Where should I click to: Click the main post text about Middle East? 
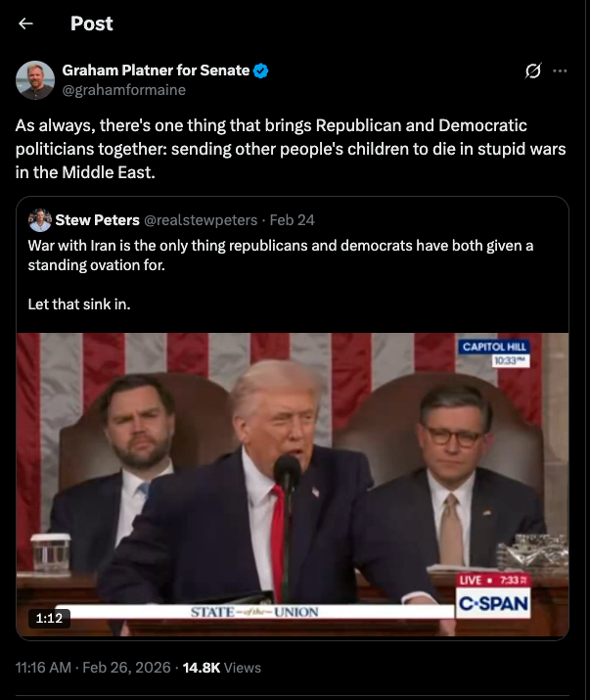[291, 149]
